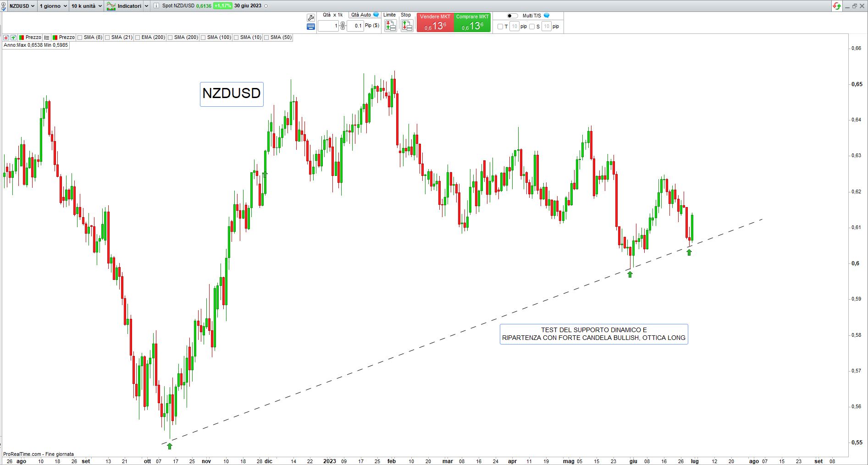Click the second Prezzo label

click(x=67, y=38)
